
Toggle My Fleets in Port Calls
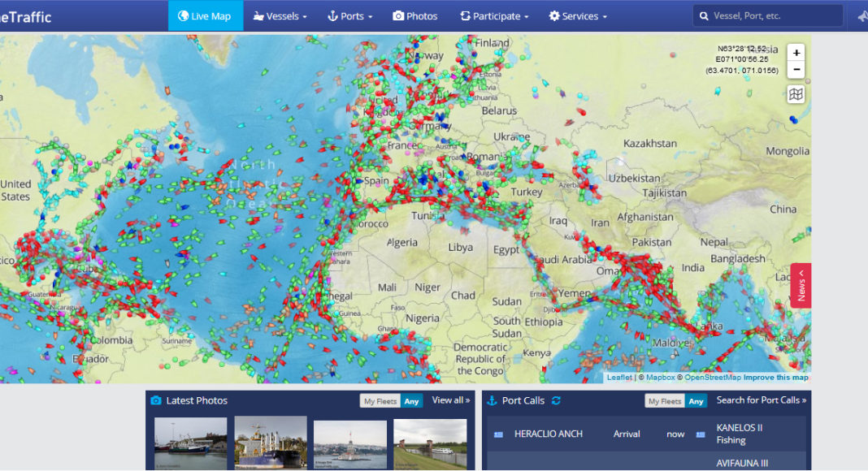pyautogui.click(x=664, y=401)
